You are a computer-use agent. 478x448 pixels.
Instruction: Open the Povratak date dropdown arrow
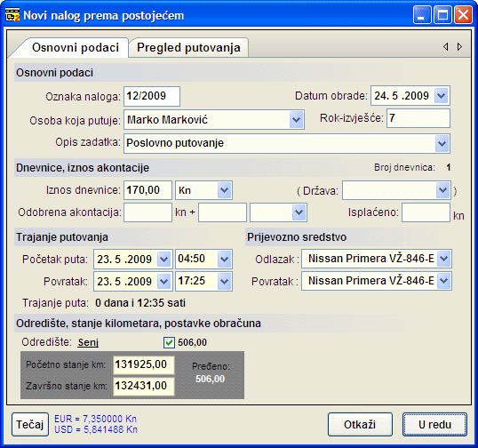(x=164, y=281)
